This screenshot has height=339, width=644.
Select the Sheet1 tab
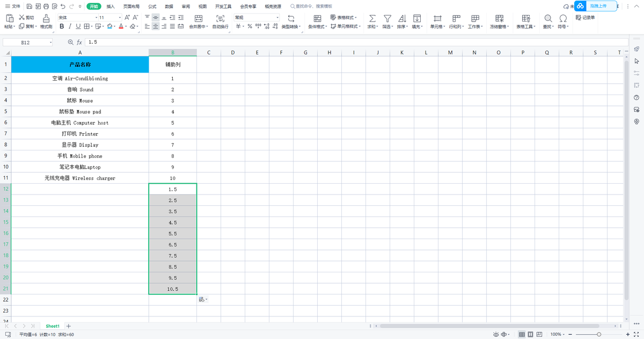coord(53,326)
